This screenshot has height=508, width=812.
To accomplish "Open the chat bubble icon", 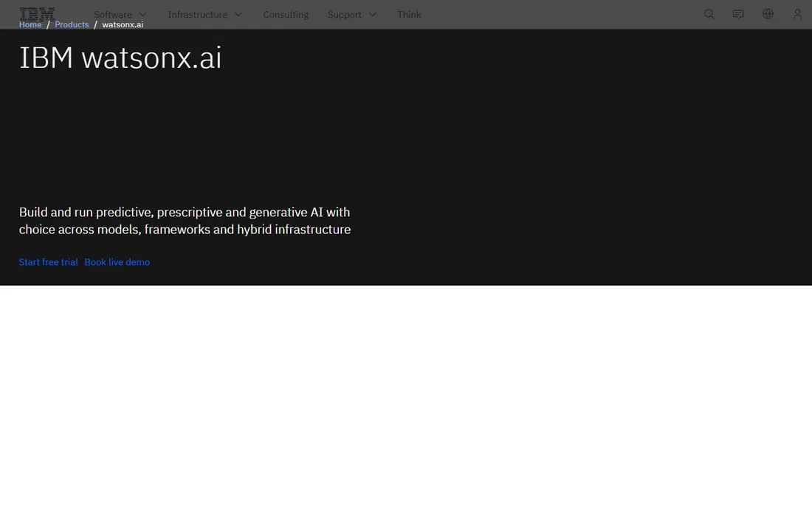I will [x=738, y=15].
